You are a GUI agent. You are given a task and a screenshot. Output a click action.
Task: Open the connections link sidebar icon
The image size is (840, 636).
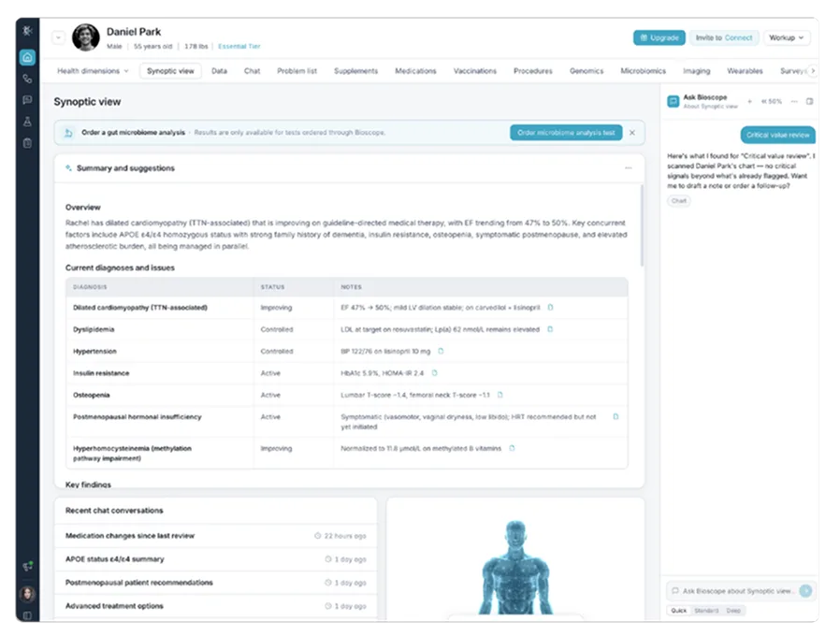click(27, 79)
